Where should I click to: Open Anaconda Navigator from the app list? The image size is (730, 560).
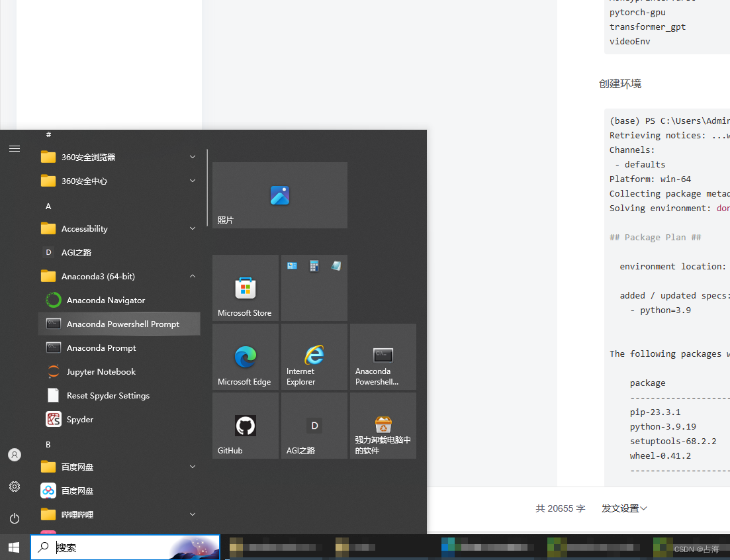(119, 301)
